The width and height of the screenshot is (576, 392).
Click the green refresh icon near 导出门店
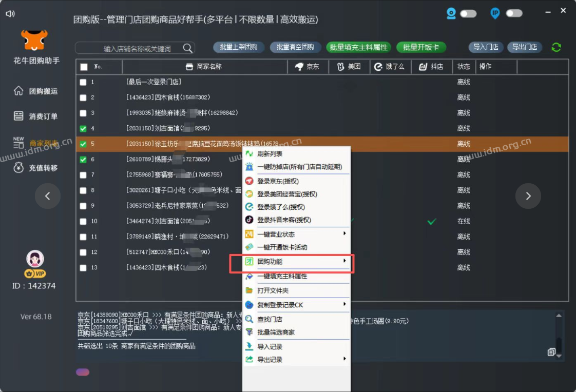555,47
